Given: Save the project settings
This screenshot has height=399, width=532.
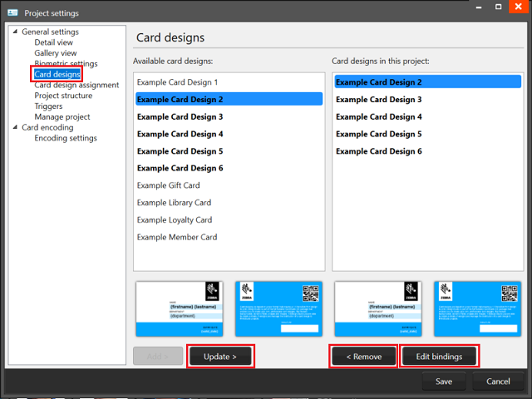Looking at the screenshot, I should (443, 382).
